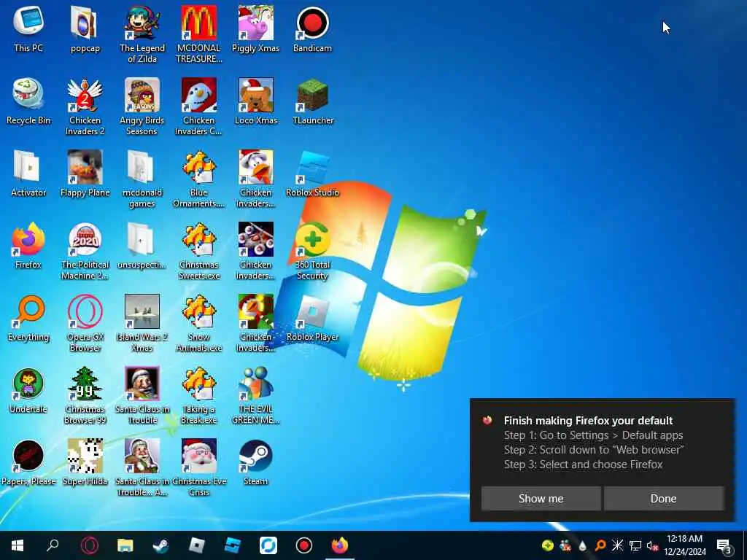Select the Santa Claus in Trouble... A... shortcut
Image resolution: width=747 pixels, height=560 pixels.
[x=142, y=469]
